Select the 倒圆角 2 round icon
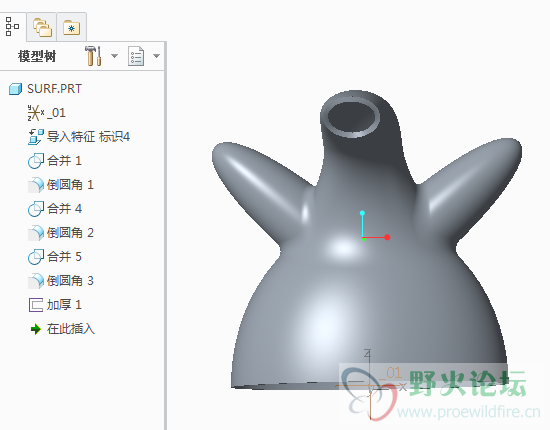Viewport: 550px width, 430px height. (x=36, y=233)
